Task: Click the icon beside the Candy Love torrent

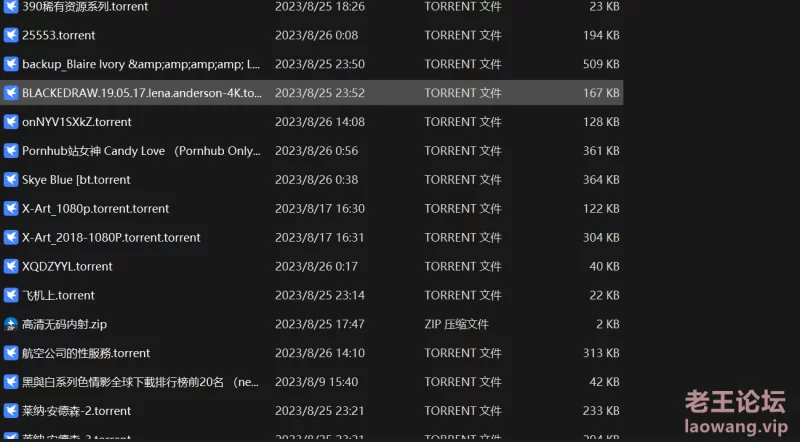Action: pos(11,151)
